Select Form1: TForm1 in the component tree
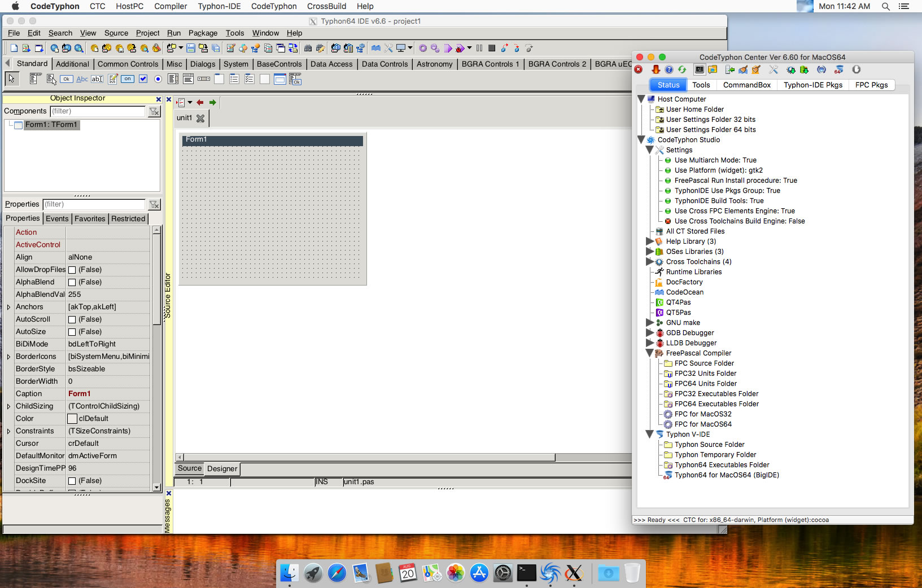This screenshot has height=588, width=922. [51, 125]
